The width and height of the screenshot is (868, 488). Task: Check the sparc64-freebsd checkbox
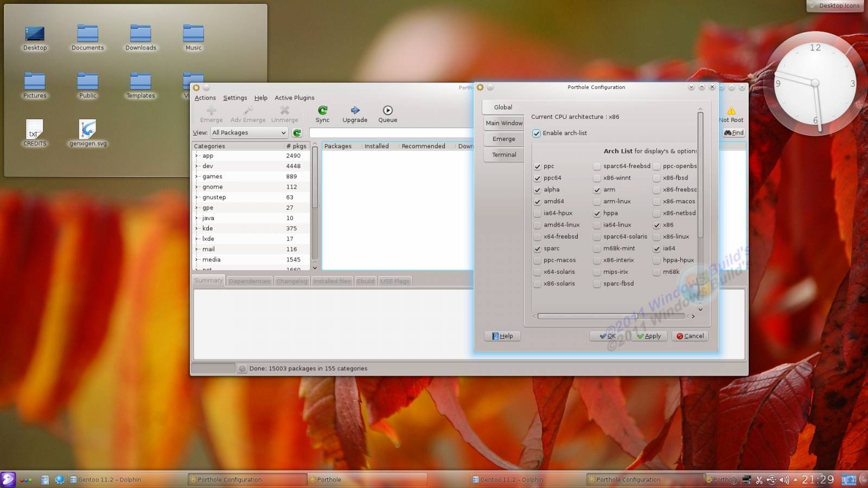597,166
